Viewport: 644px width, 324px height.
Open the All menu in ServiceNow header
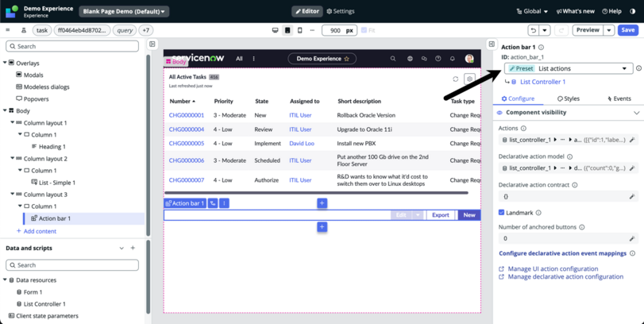[239, 59]
